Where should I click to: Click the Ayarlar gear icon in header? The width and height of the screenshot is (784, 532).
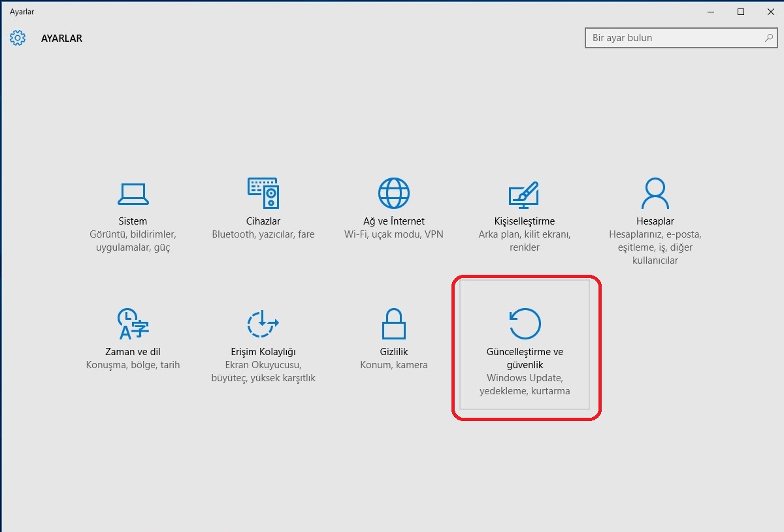18,38
